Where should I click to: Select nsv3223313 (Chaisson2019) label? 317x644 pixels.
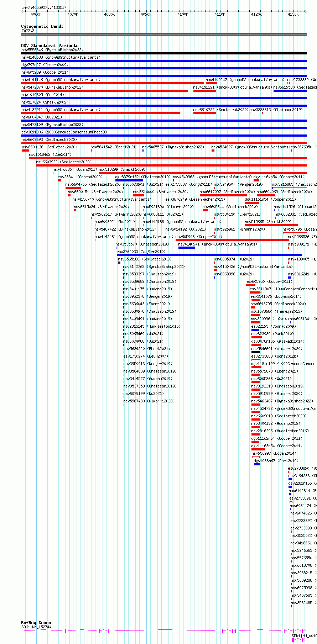[x=276, y=110]
